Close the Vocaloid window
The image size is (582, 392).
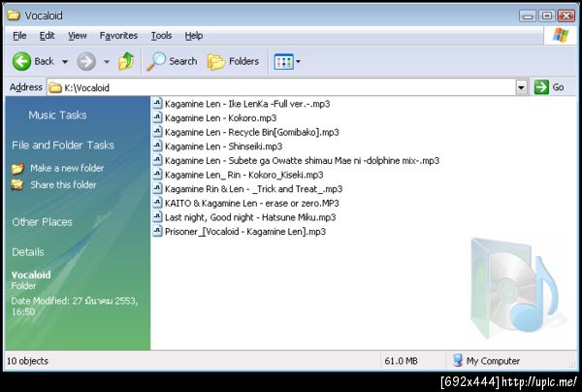566,16
